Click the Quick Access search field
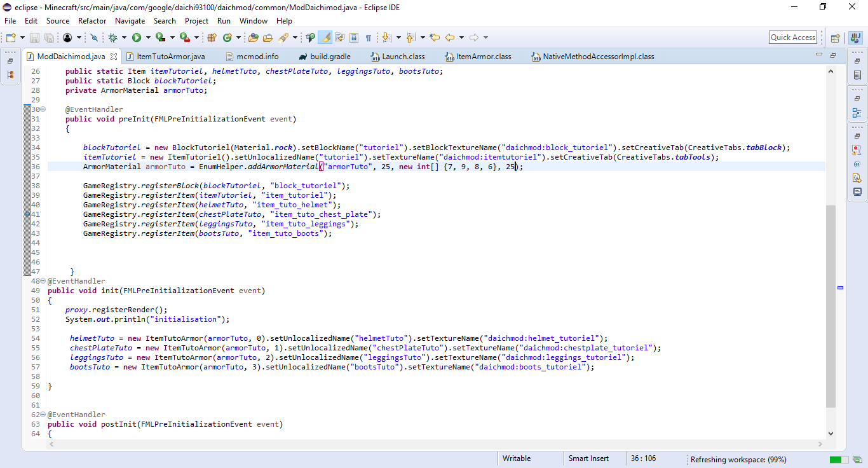 click(x=792, y=38)
